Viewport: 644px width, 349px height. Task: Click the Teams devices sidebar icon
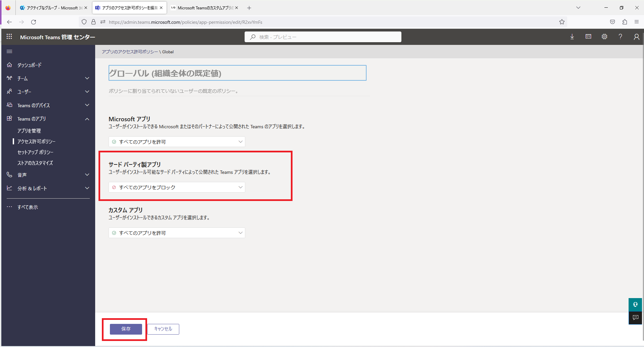pos(9,105)
